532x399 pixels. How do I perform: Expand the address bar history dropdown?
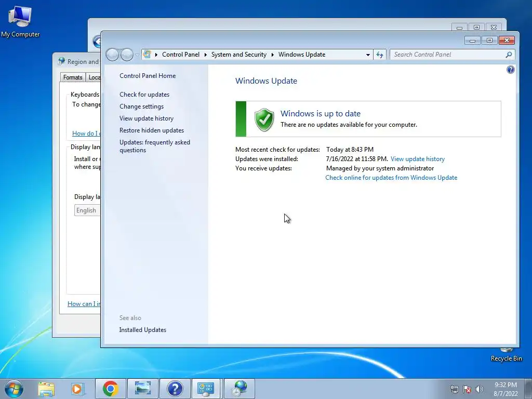368,55
